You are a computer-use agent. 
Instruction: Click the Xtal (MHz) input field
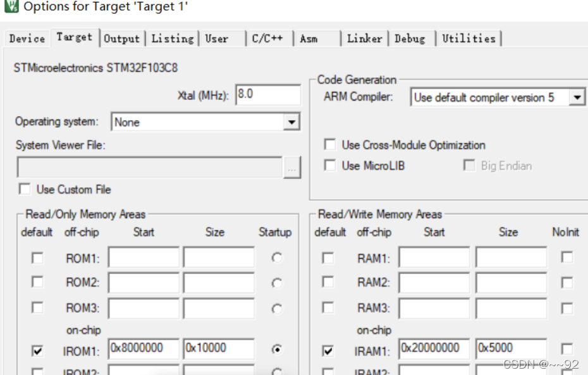click(267, 94)
